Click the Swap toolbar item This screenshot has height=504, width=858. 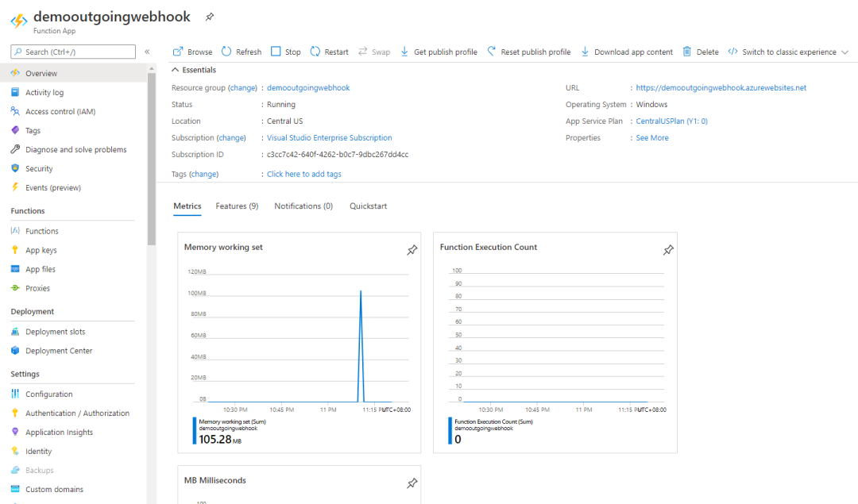(x=374, y=52)
